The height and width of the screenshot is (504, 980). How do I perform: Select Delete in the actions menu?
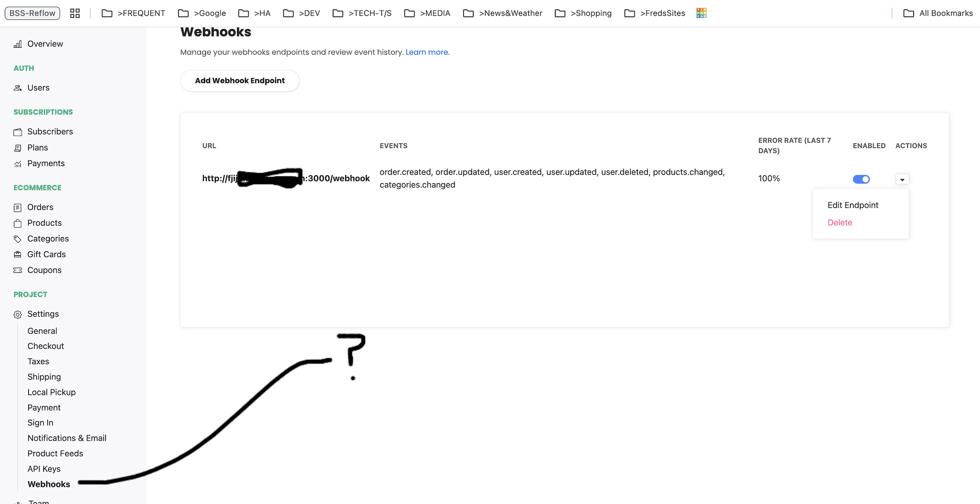click(x=840, y=223)
